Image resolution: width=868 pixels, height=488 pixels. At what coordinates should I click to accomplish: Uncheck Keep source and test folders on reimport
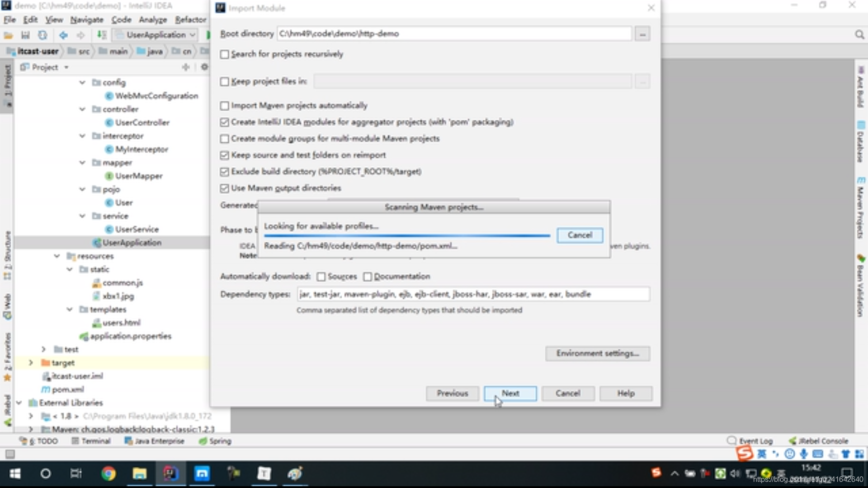(225, 155)
